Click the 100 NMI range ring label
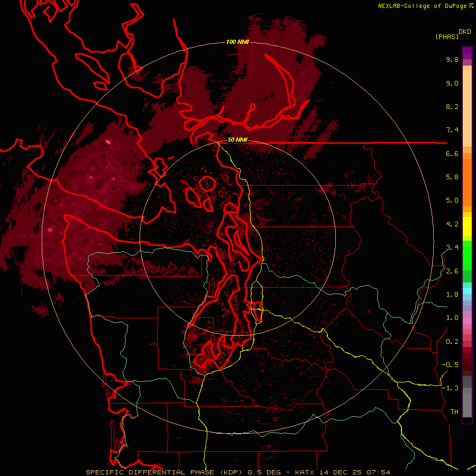Viewport: 476px width, 476px height. pyautogui.click(x=237, y=42)
